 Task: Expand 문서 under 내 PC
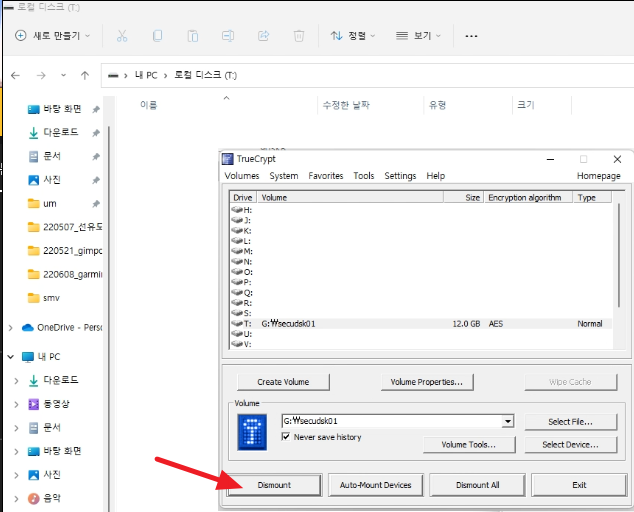click(x=16, y=428)
